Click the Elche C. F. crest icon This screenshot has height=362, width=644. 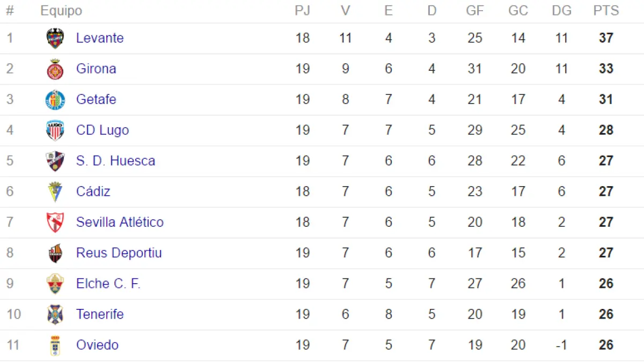coord(55,284)
